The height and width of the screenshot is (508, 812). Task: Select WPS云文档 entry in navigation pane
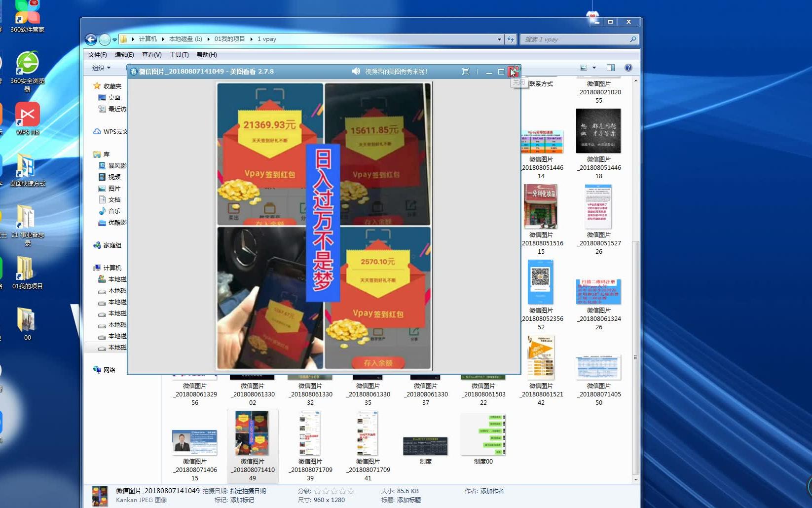[110, 132]
